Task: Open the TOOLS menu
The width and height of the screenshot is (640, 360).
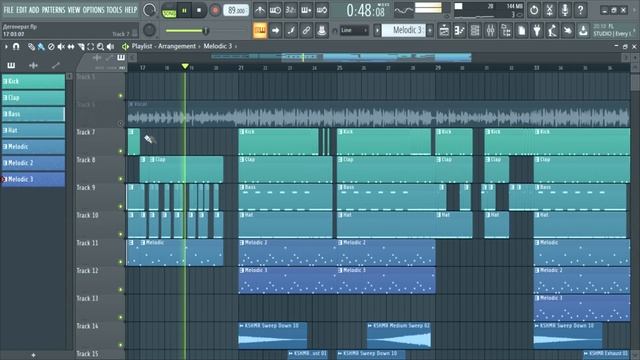Action: (x=114, y=10)
